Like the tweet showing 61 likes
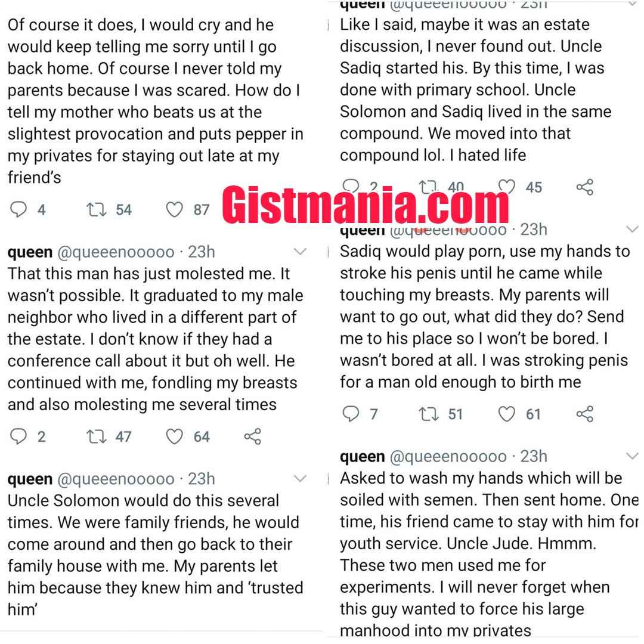This screenshot has height=644, width=644. (x=506, y=414)
